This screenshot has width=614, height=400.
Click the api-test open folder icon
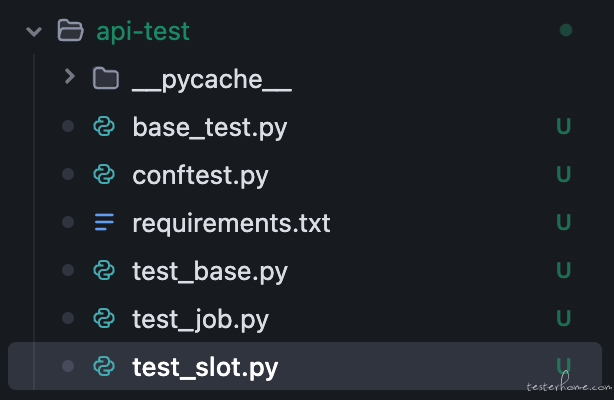click(x=70, y=31)
